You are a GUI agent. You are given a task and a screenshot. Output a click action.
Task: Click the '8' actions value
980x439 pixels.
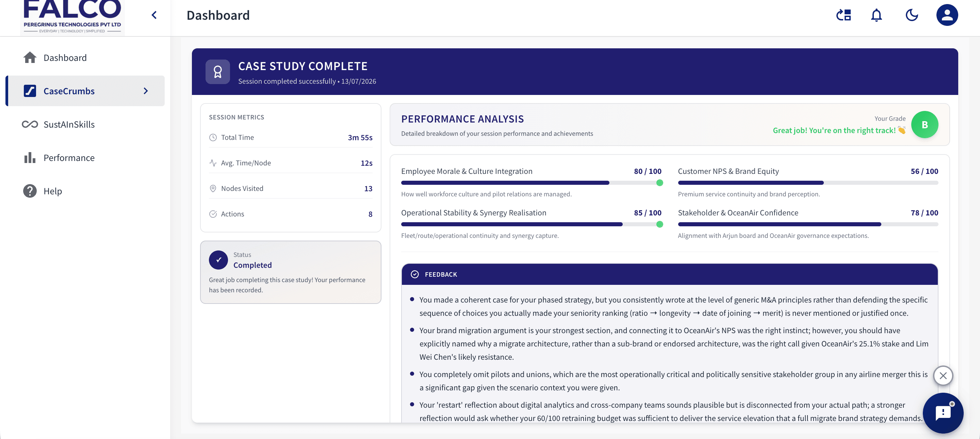pyautogui.click(x=370, y=214)
